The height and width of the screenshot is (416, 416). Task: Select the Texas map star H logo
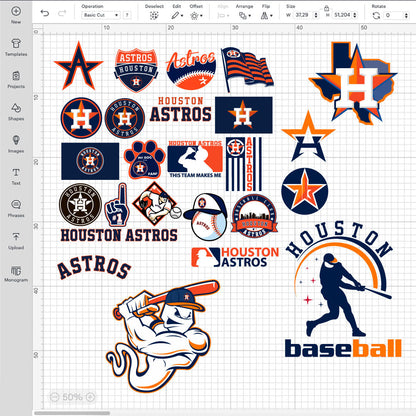pos(354,83)
